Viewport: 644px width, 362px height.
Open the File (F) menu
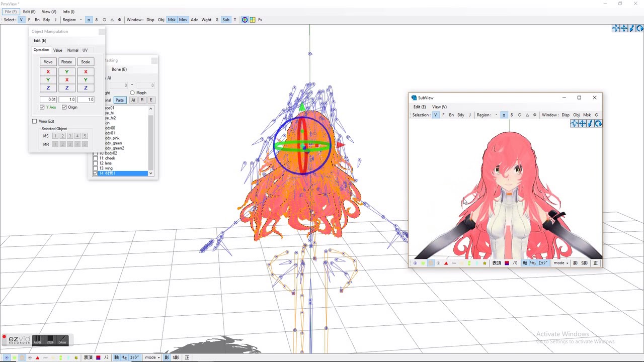click(x=11, y=12)
